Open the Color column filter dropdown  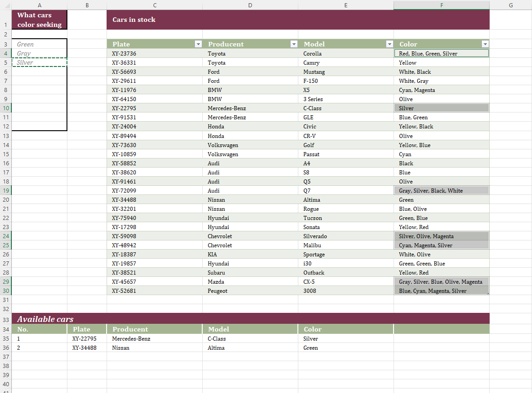point(485,44)
